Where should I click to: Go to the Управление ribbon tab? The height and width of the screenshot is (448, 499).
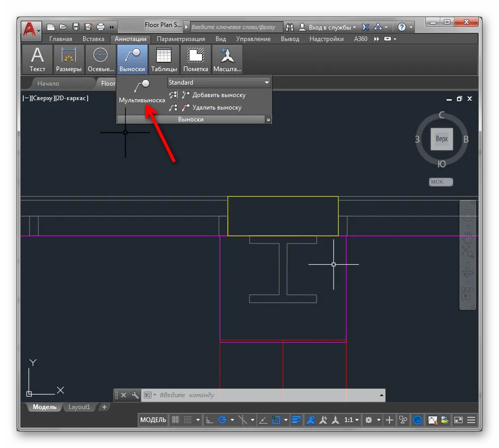[x=253, y=39]
